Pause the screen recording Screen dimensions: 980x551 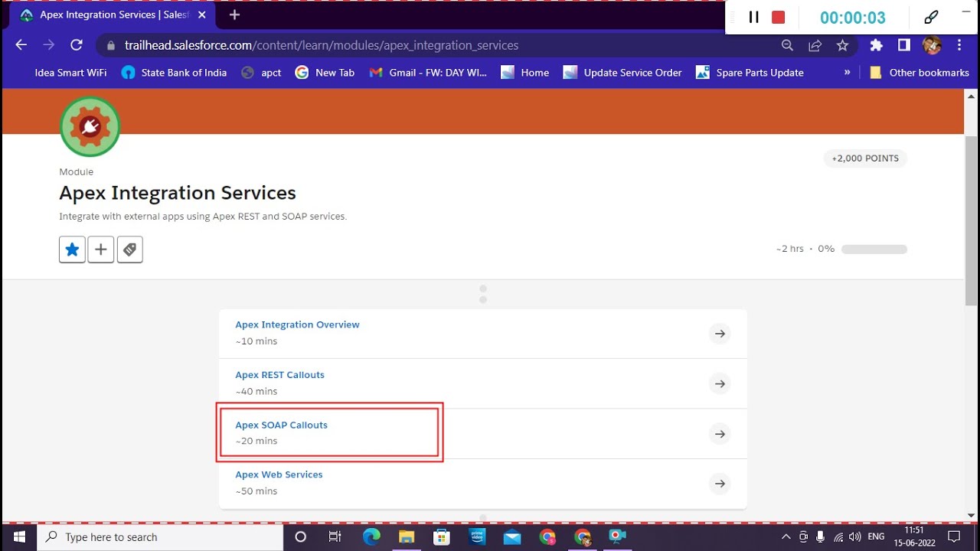point(753,17)
